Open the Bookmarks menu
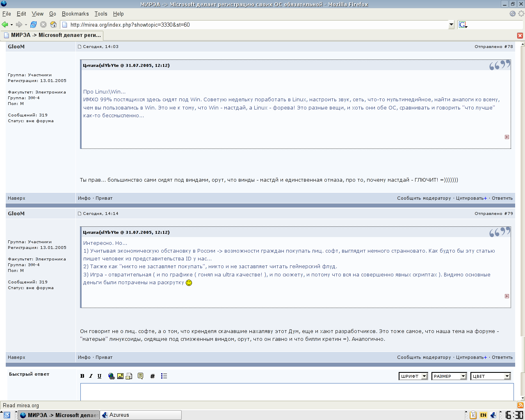This screenshot has width=525, height=420. tap(75, 14)
